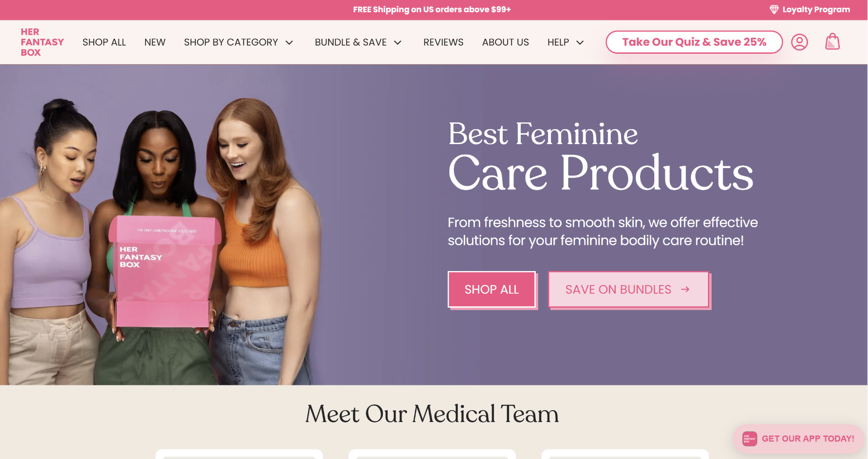Click the free shipping announcement text
The width and height of the screenshot is (868, 459).
click(432, 9)
